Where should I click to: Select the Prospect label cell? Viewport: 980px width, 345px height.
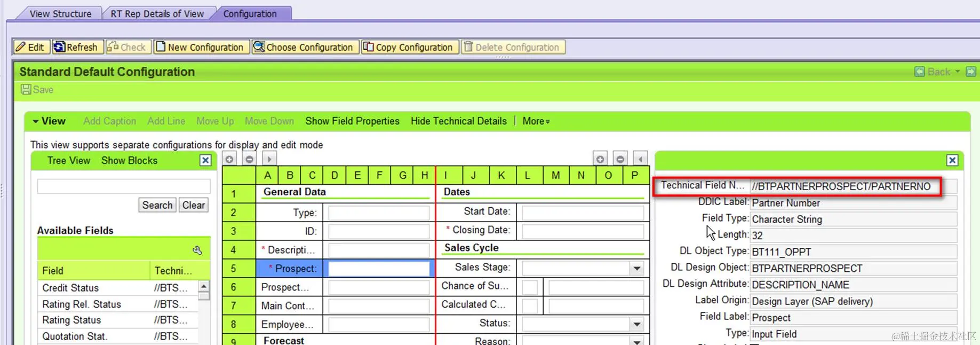tap(290, 269)
